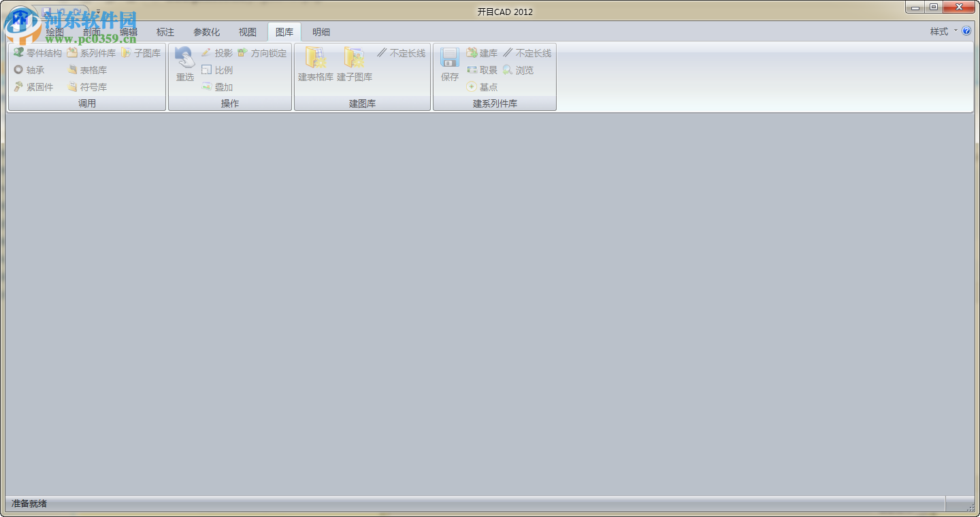
Task: Open the 系列件库 series parts library
Action: (x=91, y=53)
